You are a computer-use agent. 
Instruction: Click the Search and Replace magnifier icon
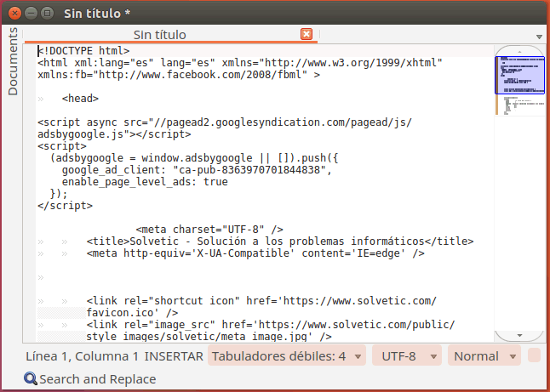(31, 379)
